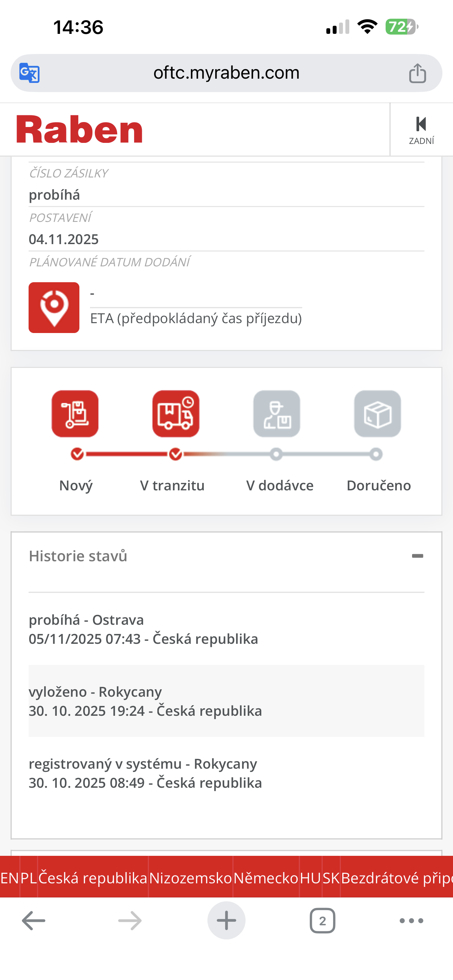Switch language to SK
453x980 pixels.
tap(331, 878)
